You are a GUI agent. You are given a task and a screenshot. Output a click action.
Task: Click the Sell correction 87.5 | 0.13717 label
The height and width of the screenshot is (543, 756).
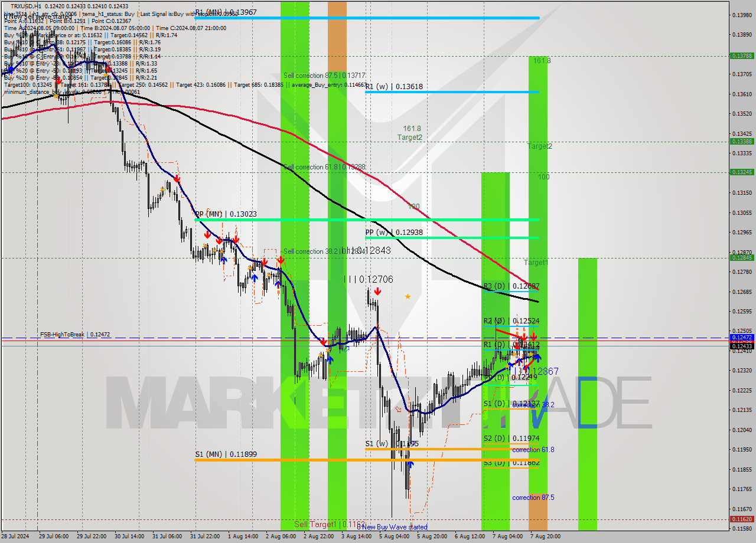324,76
